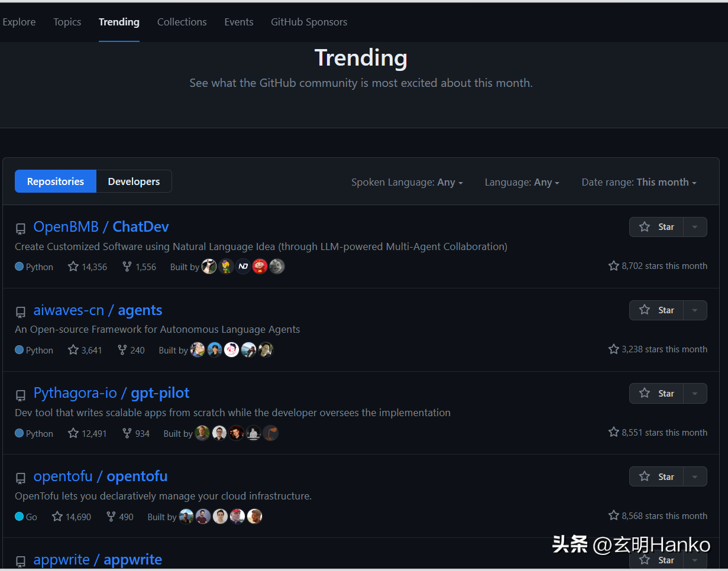Open gpt-pilot's 934 forks count
The height and width of the screenshot is (571, 728).
[x=136, y=433]
